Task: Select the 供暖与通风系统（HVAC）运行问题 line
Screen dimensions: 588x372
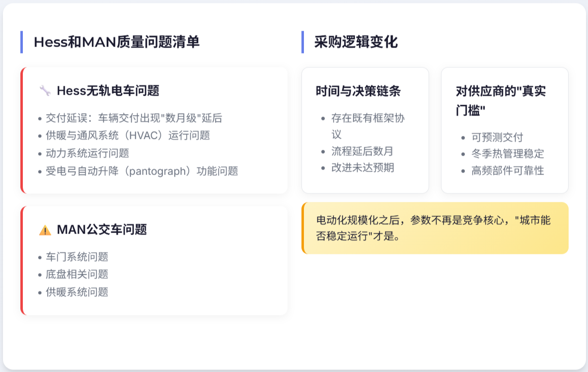Action: [x=128, y=135]
